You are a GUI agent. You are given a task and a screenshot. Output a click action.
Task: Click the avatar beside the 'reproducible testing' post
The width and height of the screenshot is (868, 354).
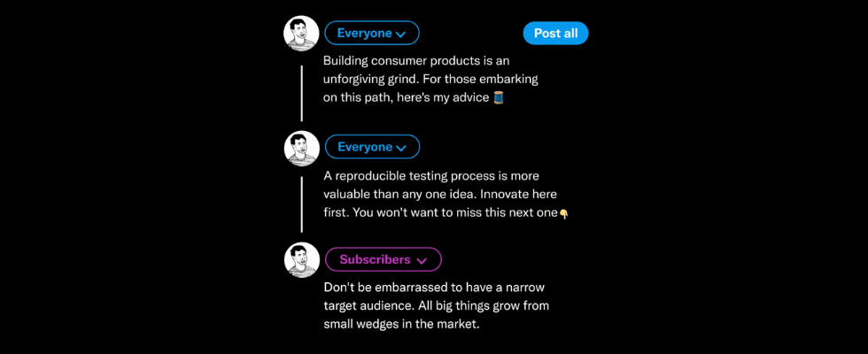(301, 148)
